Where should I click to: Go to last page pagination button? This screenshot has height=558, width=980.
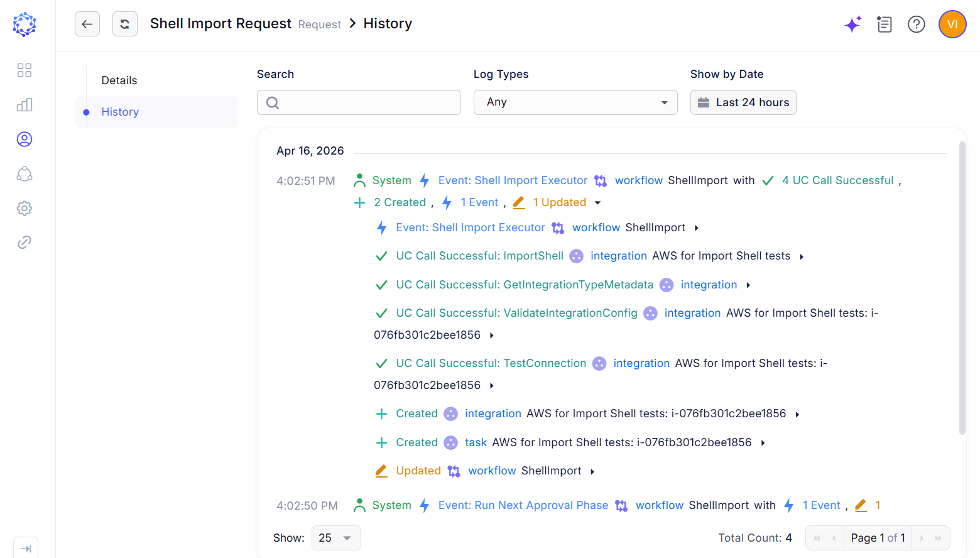[x=938, y=538]
